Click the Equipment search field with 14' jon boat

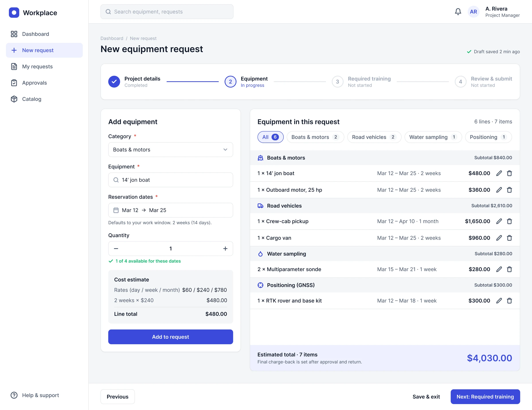coord(170,180)
